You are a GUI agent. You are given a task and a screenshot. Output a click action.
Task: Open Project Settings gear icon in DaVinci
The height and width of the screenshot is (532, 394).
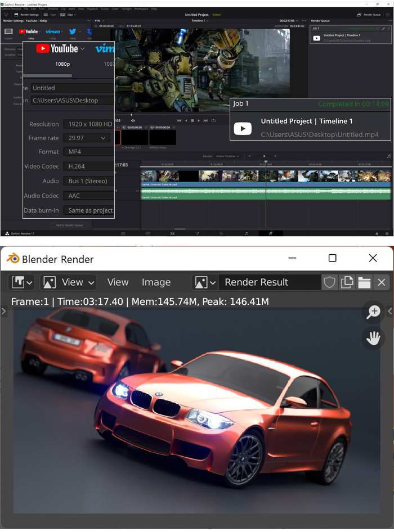pos(387,234)
